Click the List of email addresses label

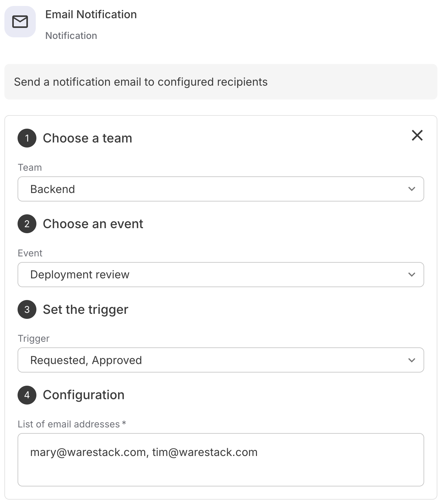click(69, 424)
